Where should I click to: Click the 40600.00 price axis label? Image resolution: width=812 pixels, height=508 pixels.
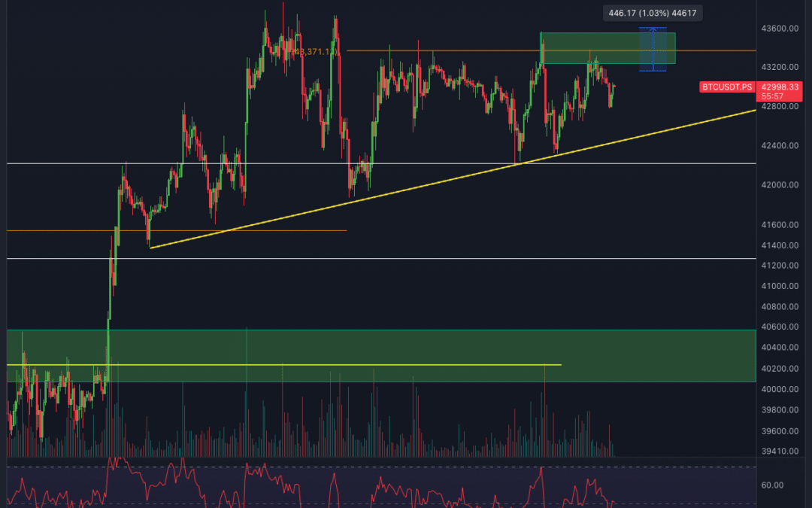click(780, 327)
